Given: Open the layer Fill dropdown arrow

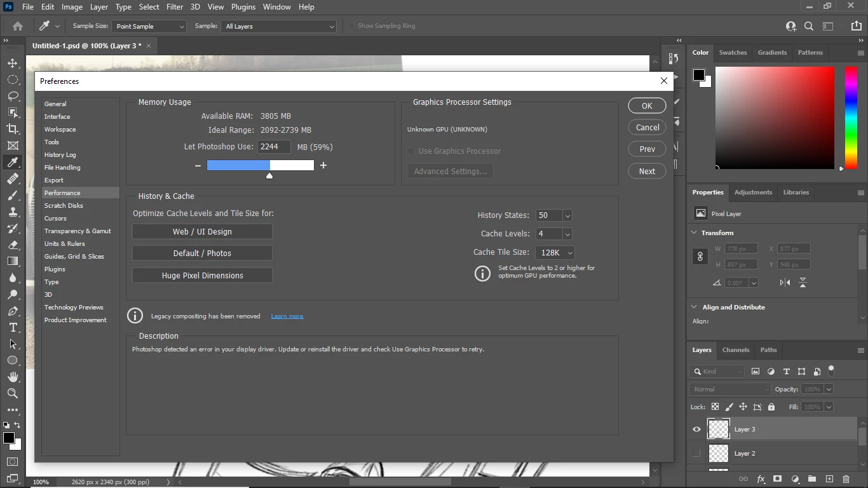Looking at the screenshot, I should coord(828,407).
